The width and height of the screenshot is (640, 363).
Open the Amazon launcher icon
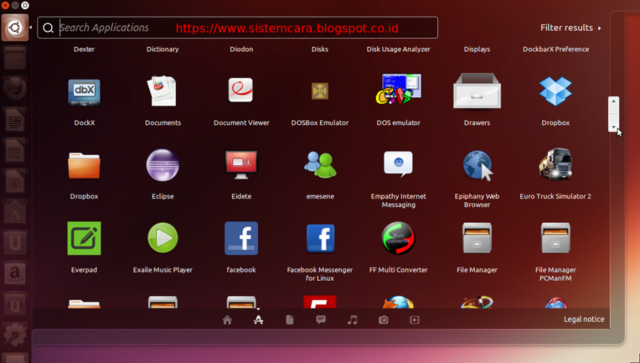click(15, 273)
